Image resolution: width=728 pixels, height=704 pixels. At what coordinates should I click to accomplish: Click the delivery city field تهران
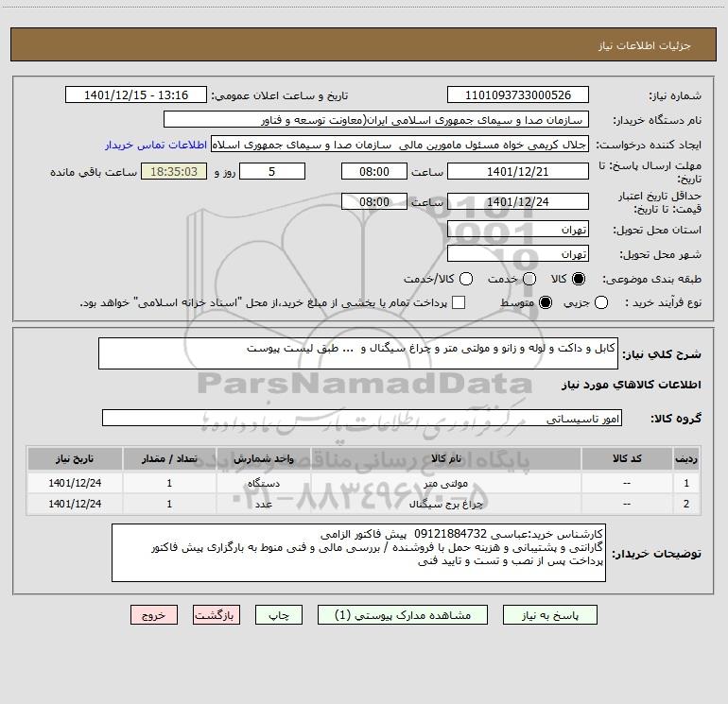[518, 254]
